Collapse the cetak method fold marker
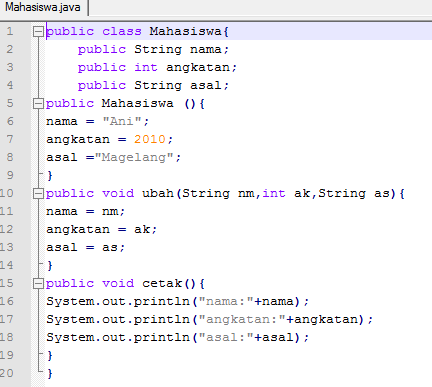The width and height of the screenshot is (432, 387). (38, 284)
